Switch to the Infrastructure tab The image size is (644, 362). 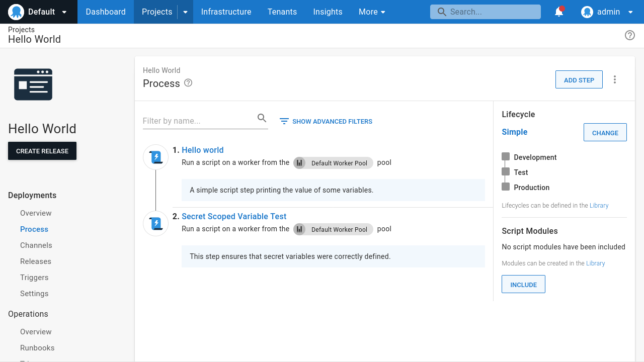point(226,12)
